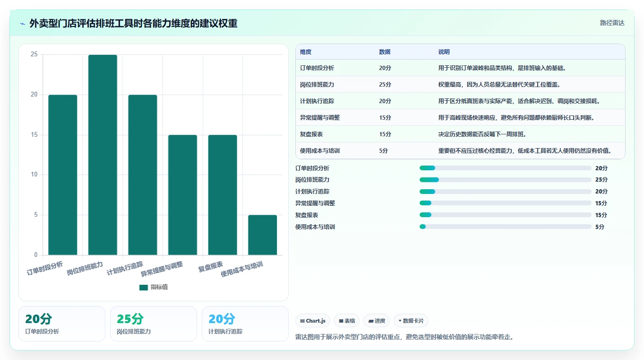Click the 计划执行追踪 progress bar

pyautogui.click(x=506, y=192)
